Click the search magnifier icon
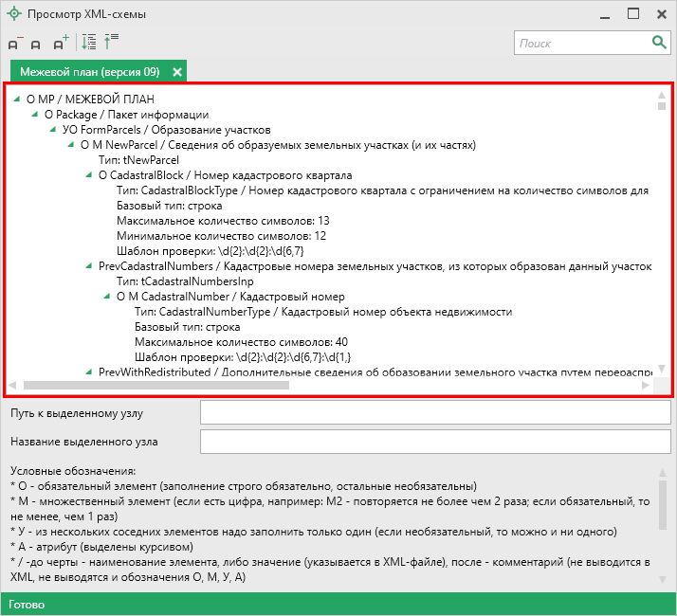Image resolution: width=677 pixels, height=616 pixels. [659, 43]
